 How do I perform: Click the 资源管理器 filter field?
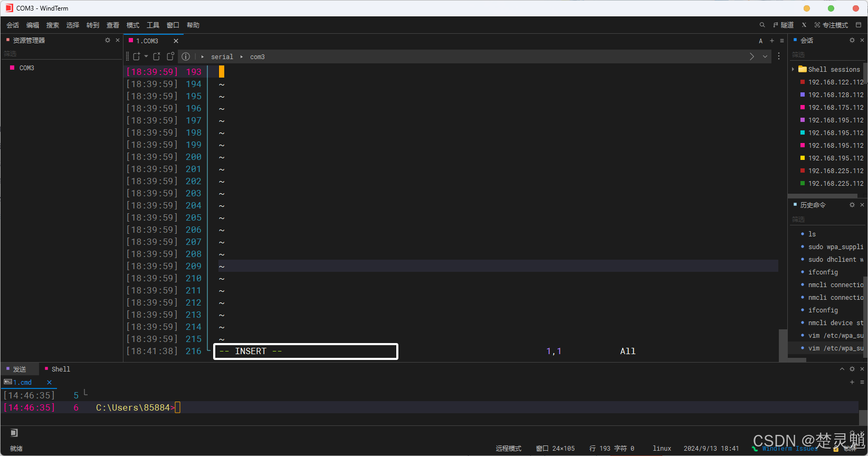61,54
